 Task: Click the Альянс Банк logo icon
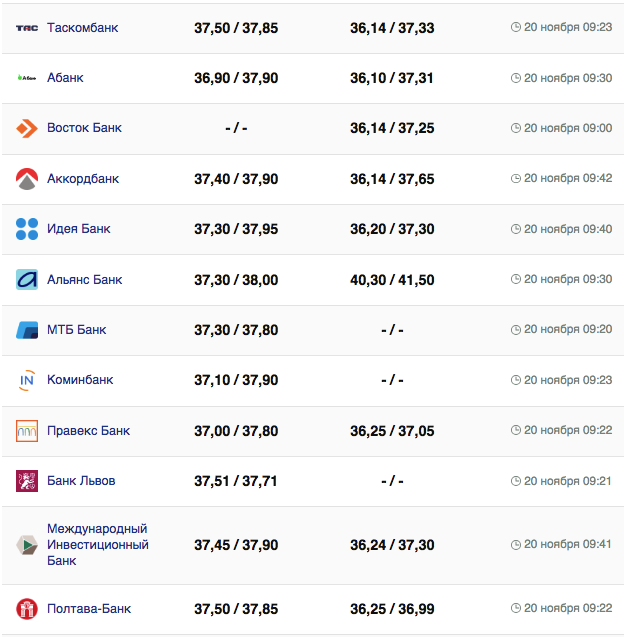(27, 280)
